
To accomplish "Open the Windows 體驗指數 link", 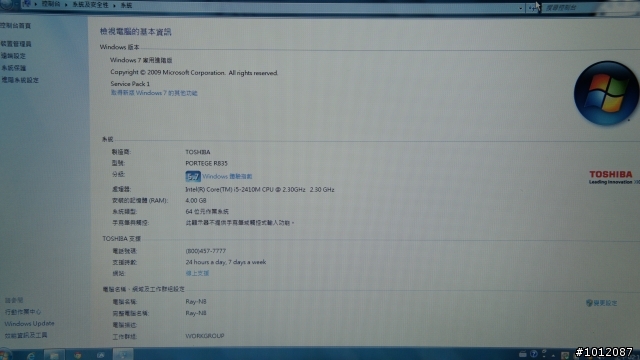I will coord(227,176).
